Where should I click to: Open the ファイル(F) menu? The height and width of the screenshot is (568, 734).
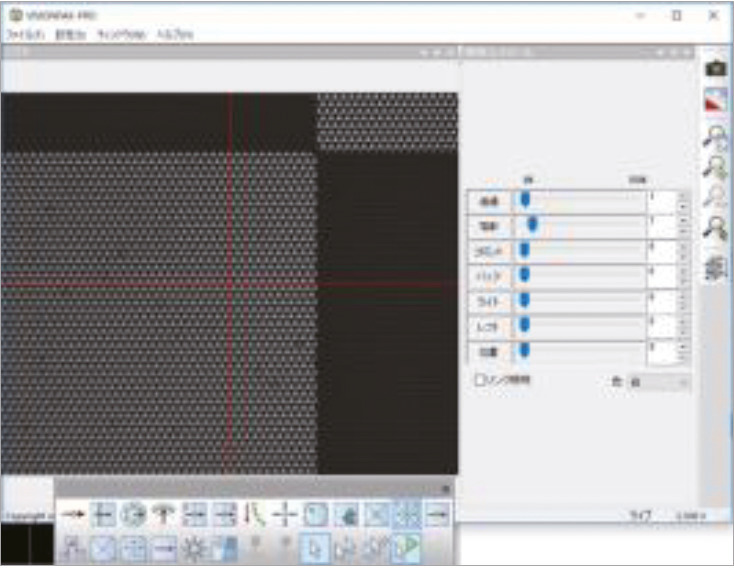(25, 35)
